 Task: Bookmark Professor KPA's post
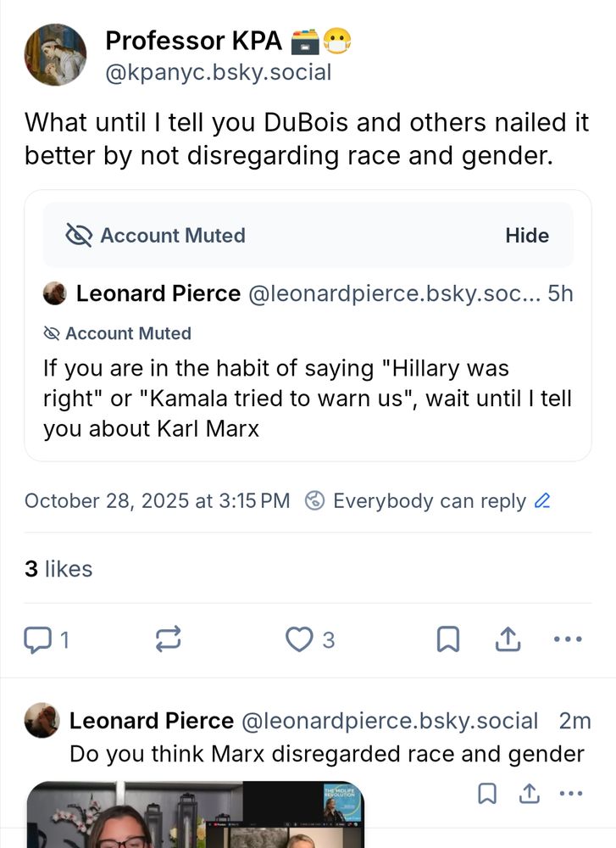450,639
